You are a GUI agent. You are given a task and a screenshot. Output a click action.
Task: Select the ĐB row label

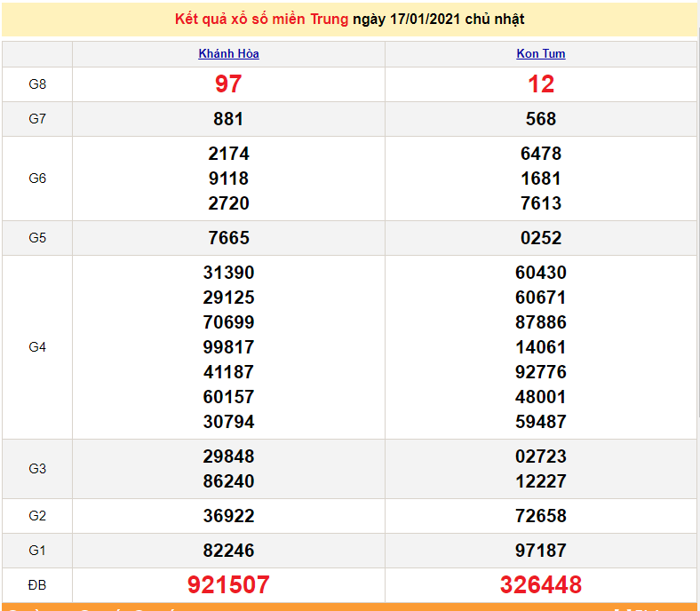[x=37, y=585]
